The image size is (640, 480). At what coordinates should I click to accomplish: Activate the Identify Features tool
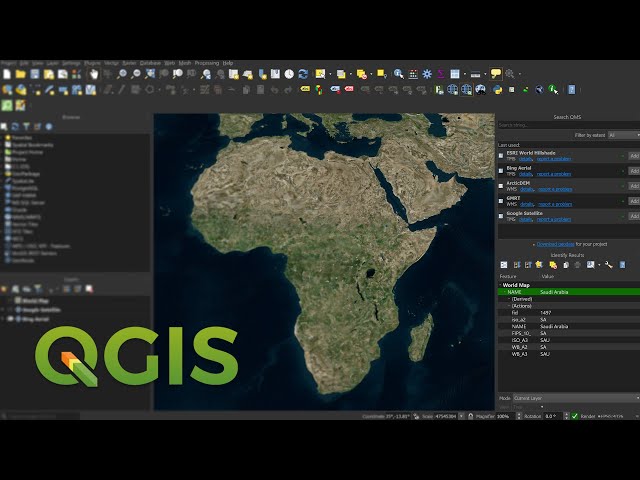tap(398, 74)
